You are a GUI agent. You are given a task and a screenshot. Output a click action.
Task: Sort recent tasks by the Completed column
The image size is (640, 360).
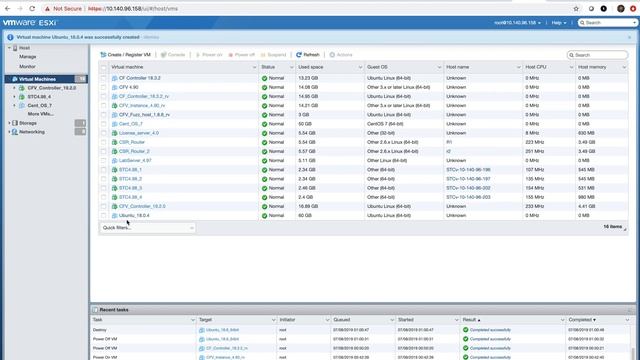click(x=582, y=320)
